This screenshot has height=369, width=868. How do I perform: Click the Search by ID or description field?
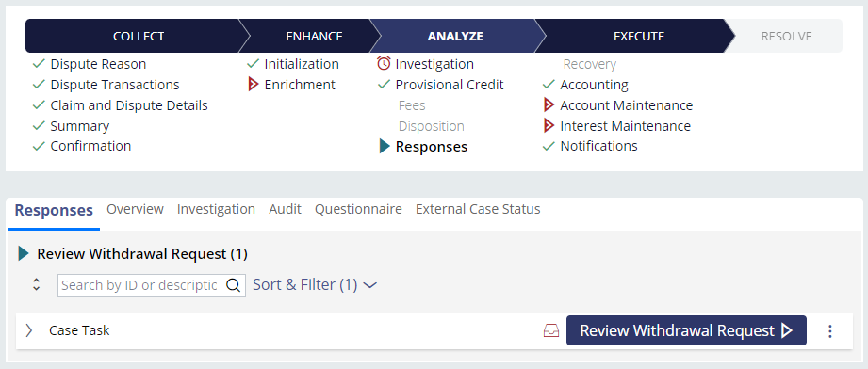tap(139, 285)
